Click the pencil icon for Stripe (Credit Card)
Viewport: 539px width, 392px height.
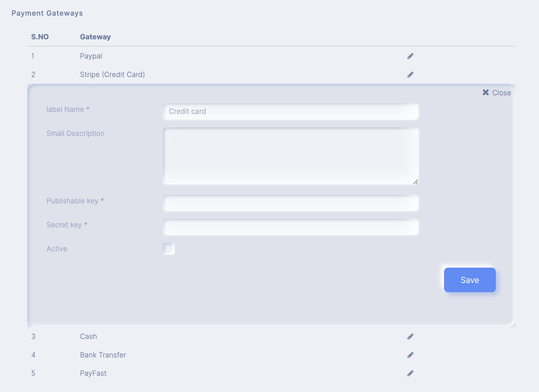point(410,75)
